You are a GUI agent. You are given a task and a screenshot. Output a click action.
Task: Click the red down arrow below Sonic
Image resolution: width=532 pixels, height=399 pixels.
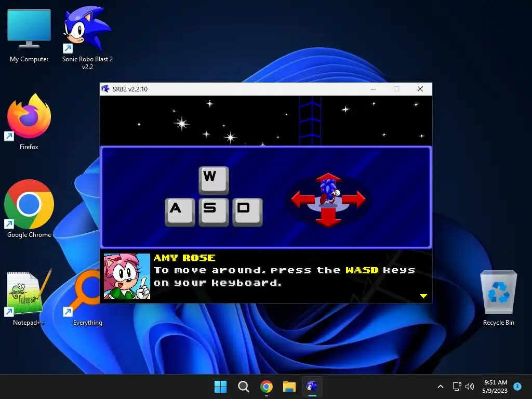pos(328,218)
